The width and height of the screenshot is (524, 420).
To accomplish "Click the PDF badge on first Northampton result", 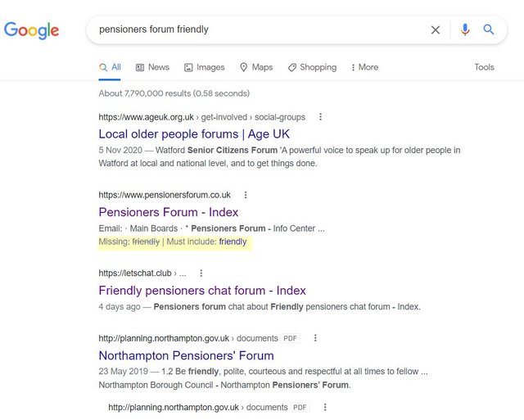I will point(290,338).
